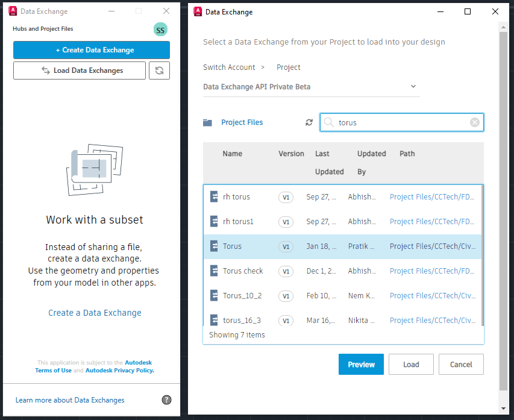This screenshot has height=420, width=514.
Task: Click the results list scrollbar
Action: (x=482, y=255)
